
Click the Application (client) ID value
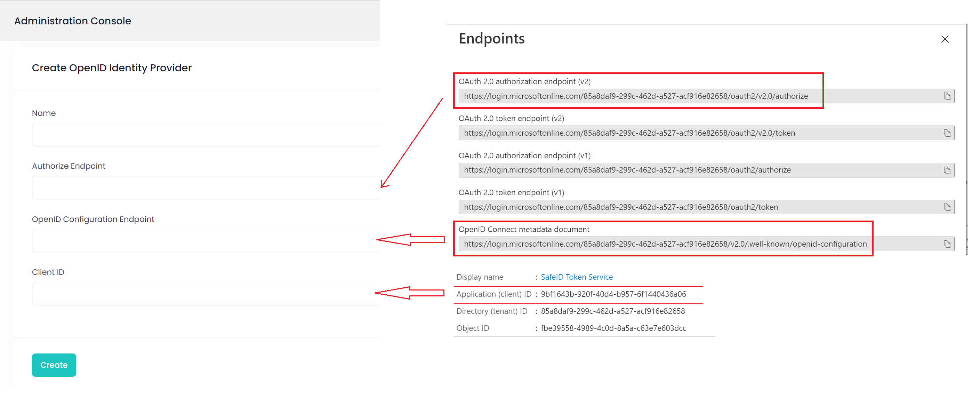613,294
